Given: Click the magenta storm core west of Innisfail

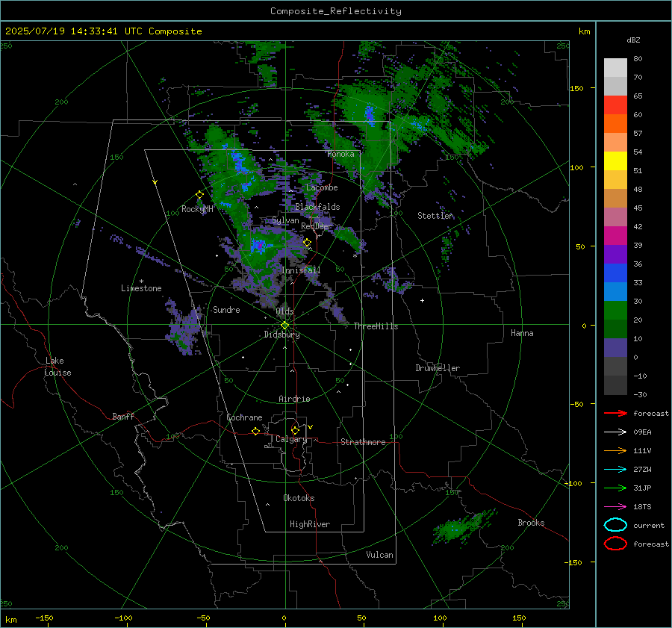Looking at the screenshot, I should (258, 245).
